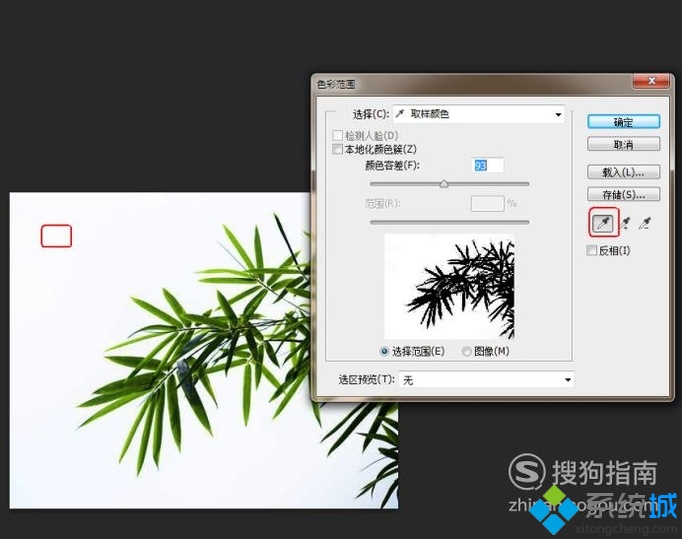Screen dimensions: 682x539
Task: Choose the Subtract from Sample eyedropper
Action: pyautogui.click(x=645, y=224)
